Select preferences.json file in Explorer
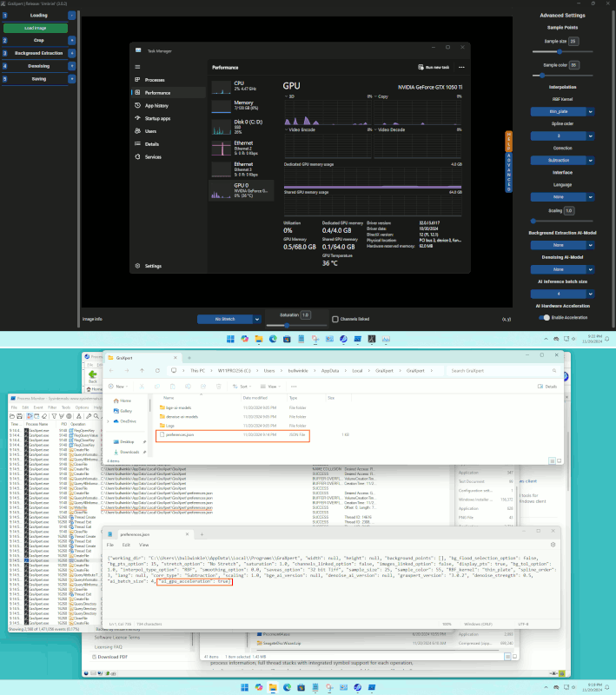 point(180,435)
